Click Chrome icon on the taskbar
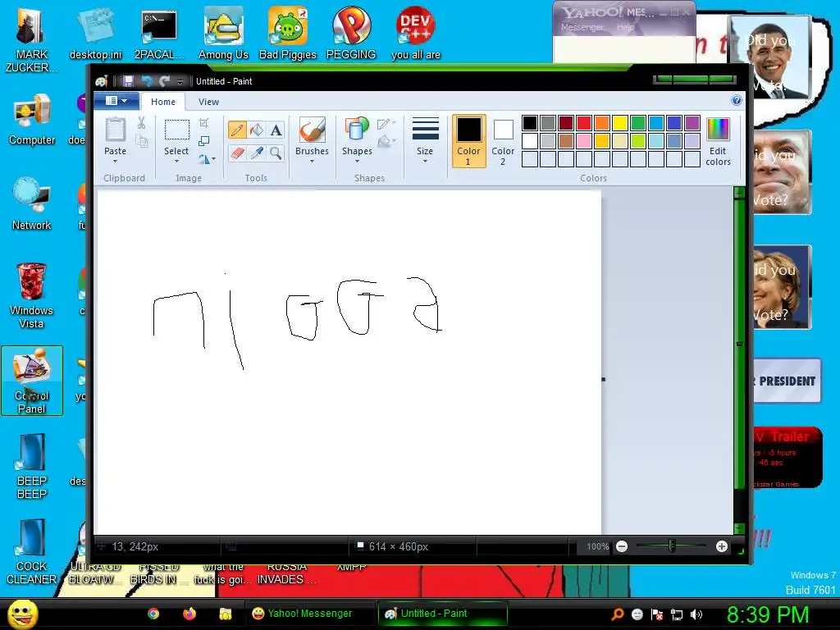 (x=153, y=614)
